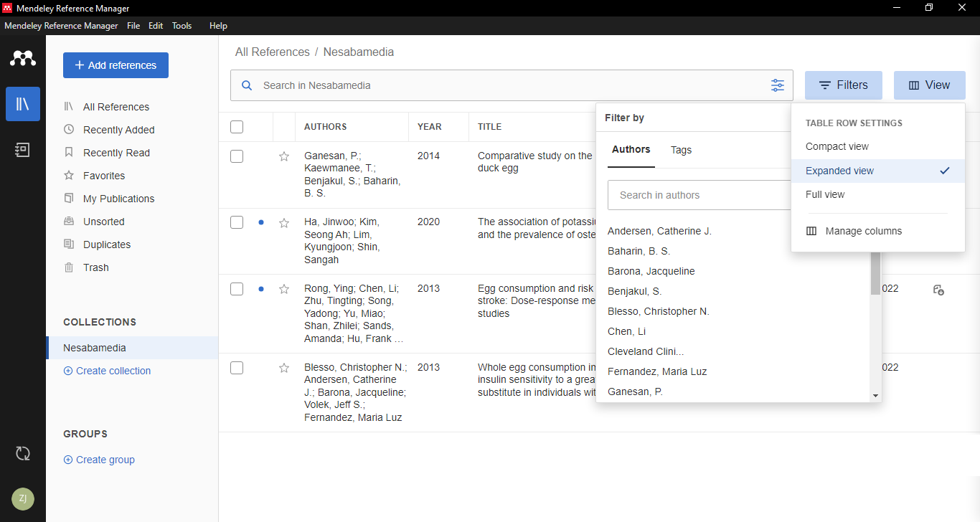The height and width of the screenshot is (522, 980).
Task: Favorite the Ha, Jinwoo 2020 reference
Action: 284,223
